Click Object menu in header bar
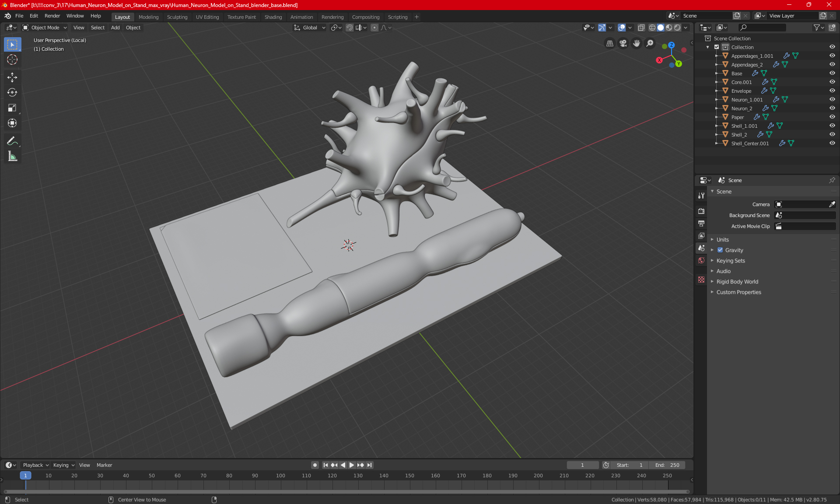 pos(133,28)
